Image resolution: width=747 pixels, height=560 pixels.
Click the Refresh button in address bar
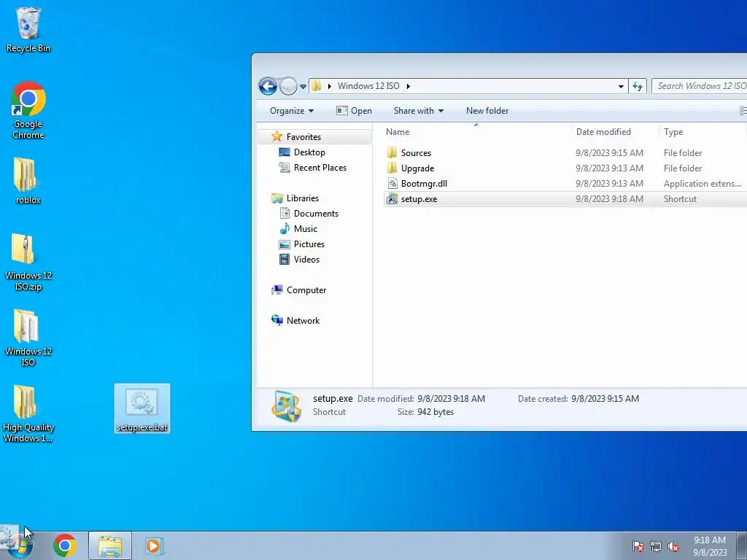638,86
